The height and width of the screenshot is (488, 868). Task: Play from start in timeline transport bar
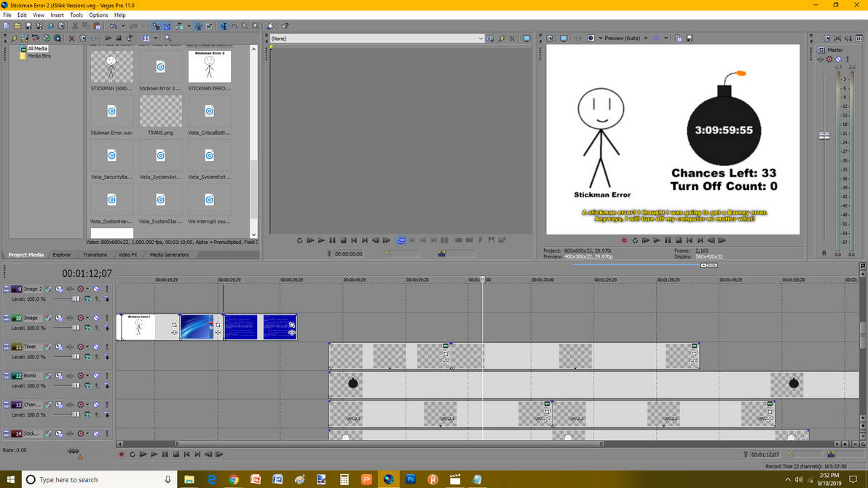click(x=143, y=454)
